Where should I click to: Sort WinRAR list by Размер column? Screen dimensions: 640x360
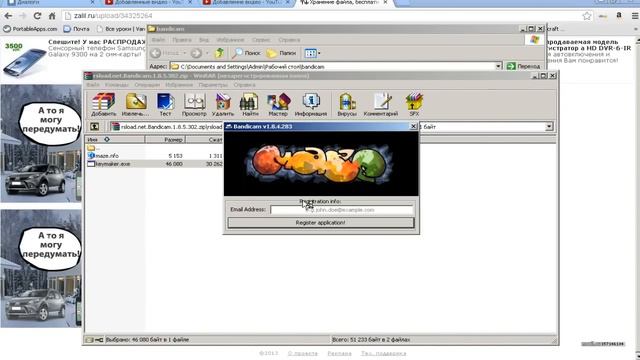tap(165, 140)
